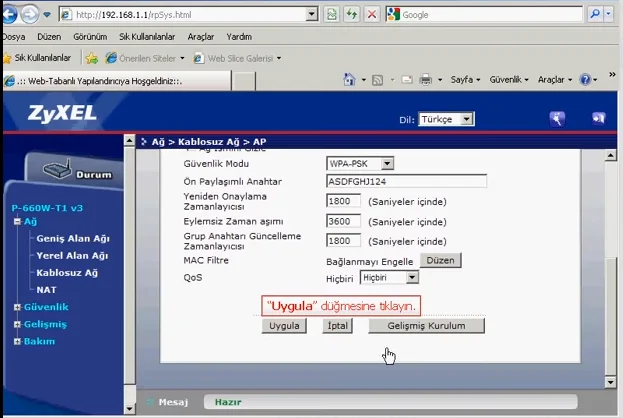Viewport: 623px width, 418px height.
Task: Click content pane scrollbar down arrow
Action: [611, 382]
